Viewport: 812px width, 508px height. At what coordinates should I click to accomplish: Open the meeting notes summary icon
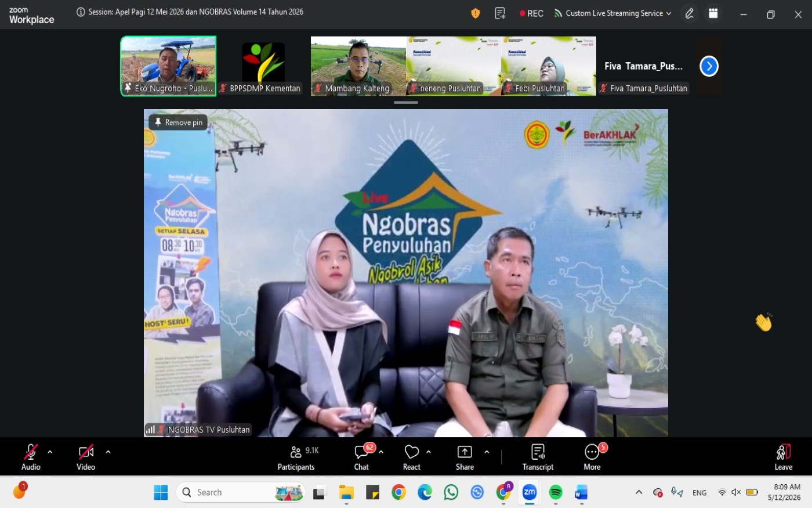[500, 13]
